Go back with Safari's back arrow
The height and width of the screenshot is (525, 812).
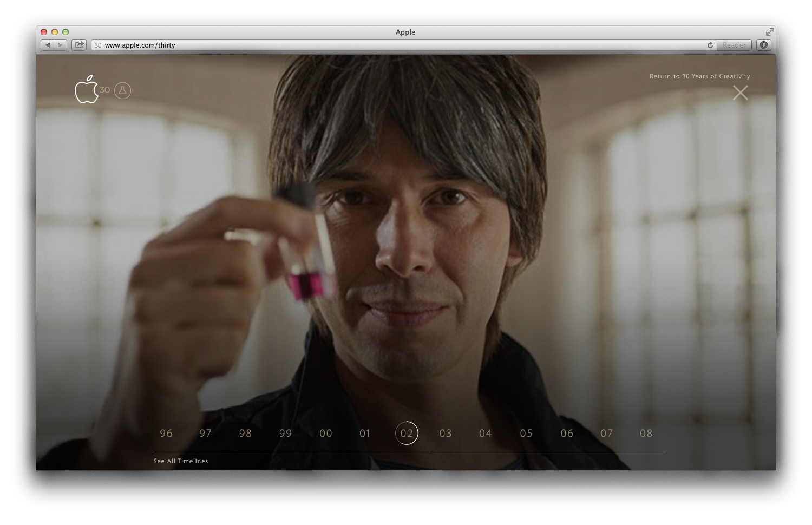48,45
